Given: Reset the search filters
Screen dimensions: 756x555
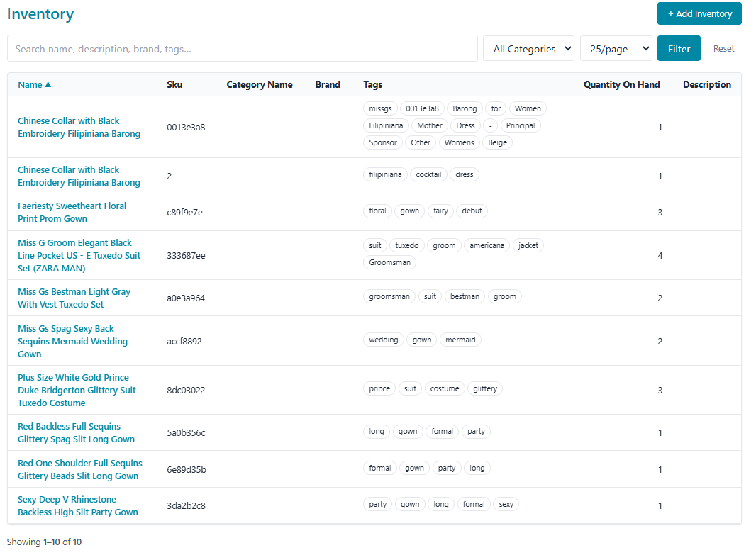Looking at the screenshot, I should click(x=723, y=49).
